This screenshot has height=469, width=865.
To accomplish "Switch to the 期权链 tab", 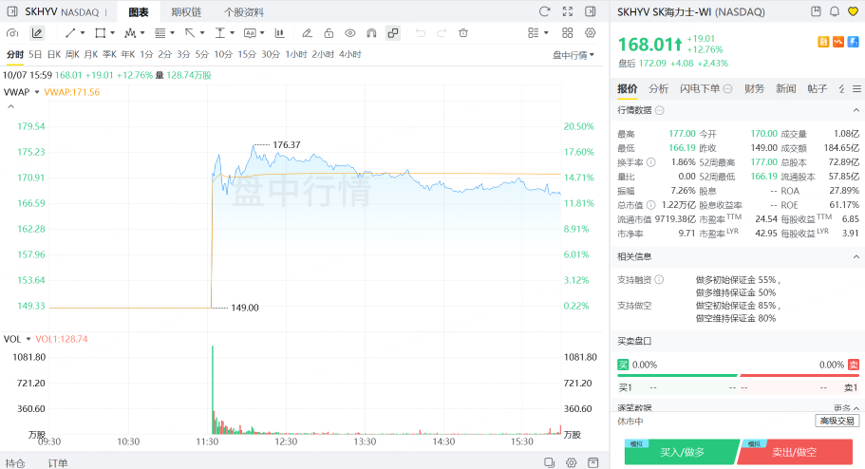I will 186,12.
